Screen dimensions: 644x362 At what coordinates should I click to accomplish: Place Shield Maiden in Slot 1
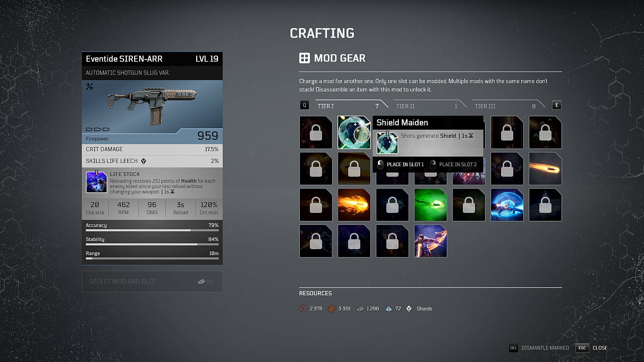(x=402, y=165)
